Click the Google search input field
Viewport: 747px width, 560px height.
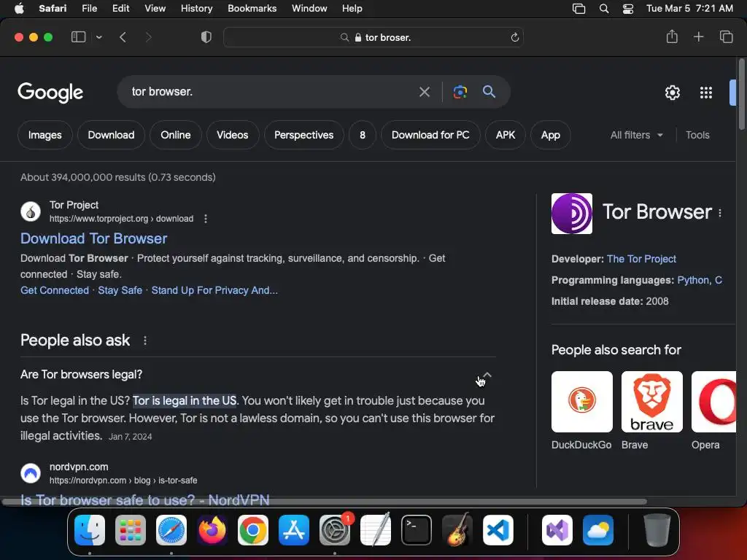(x=269, y=91)
